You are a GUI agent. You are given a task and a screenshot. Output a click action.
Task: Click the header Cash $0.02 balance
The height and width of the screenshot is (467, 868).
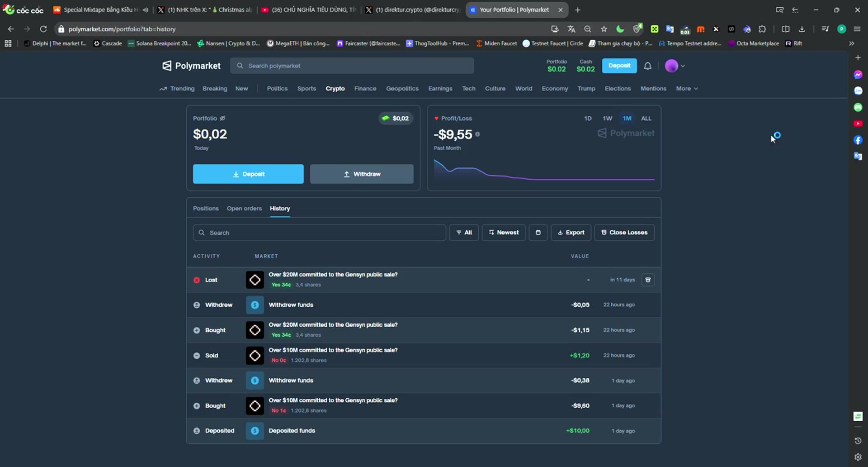coord(585,66)
